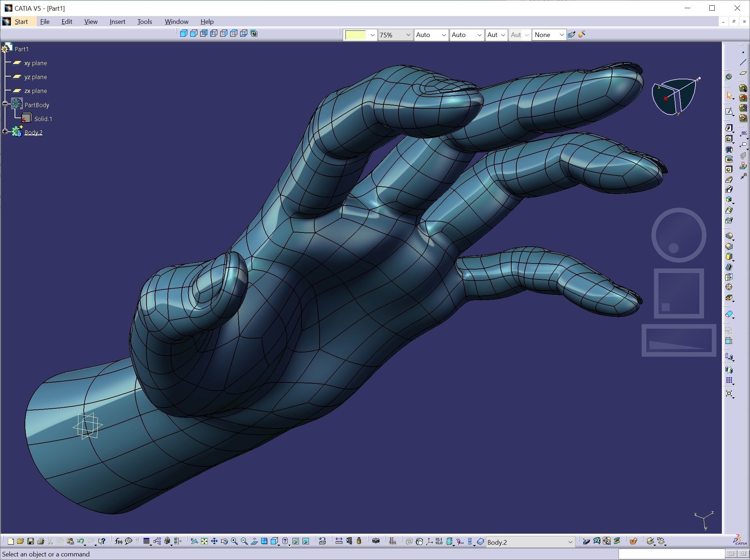
Task: Collapse the PartBody tree node
Action: coord(5,104)
